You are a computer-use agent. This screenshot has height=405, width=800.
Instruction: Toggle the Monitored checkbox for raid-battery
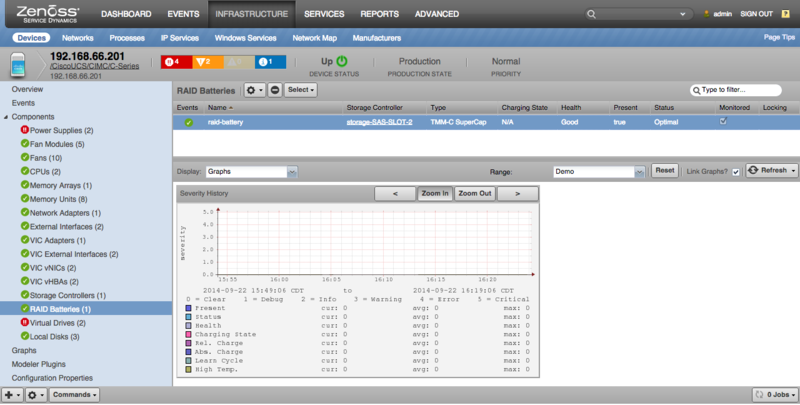[723, 121]
